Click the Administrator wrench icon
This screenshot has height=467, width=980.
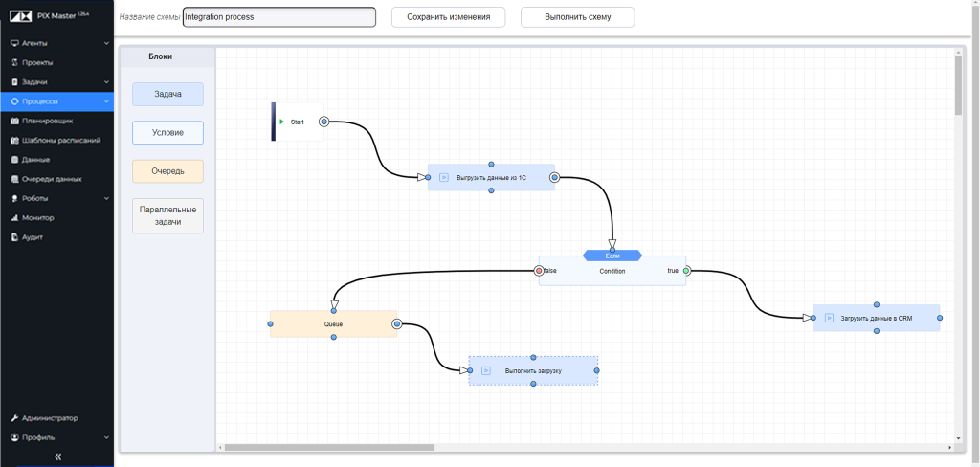coord(14,418)
